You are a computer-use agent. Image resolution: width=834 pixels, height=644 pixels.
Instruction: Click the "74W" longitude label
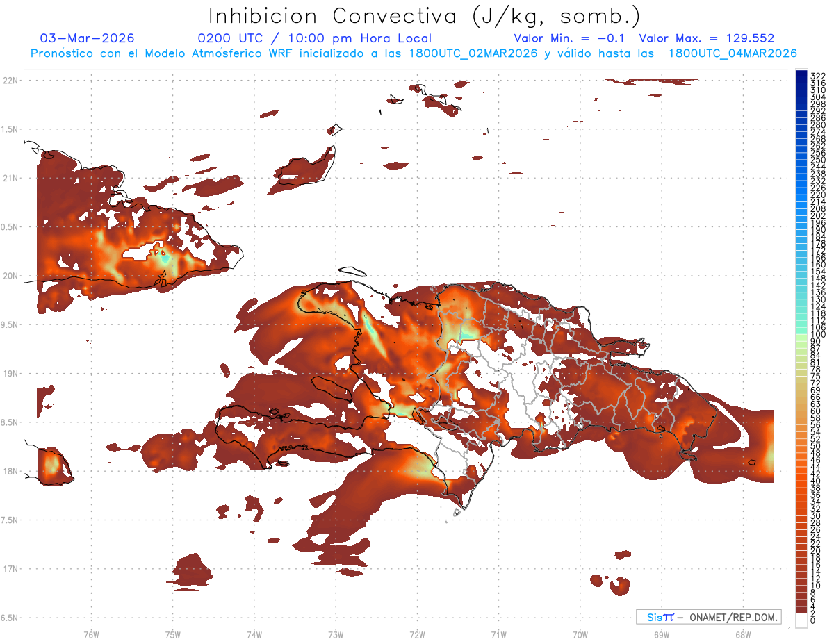click(x=254, y=634)
